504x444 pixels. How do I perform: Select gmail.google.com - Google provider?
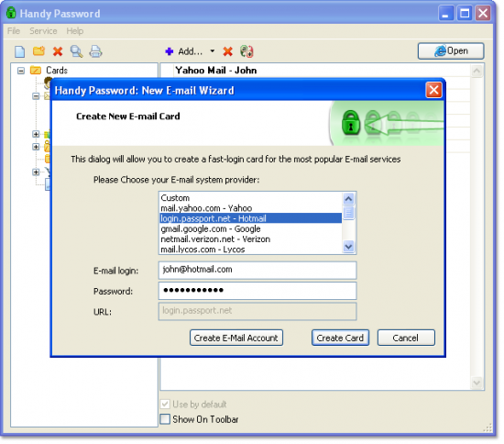251,228
